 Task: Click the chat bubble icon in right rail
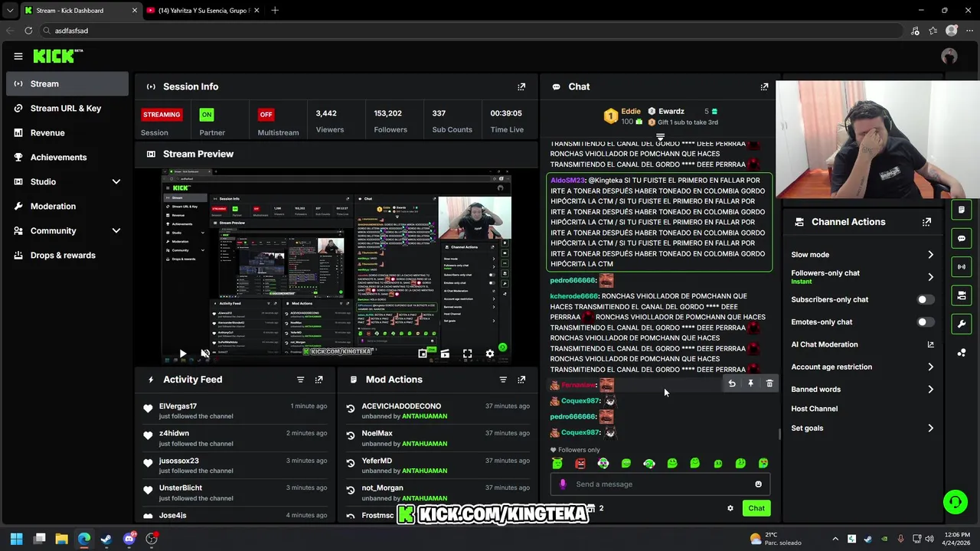[x=962, y=238]
